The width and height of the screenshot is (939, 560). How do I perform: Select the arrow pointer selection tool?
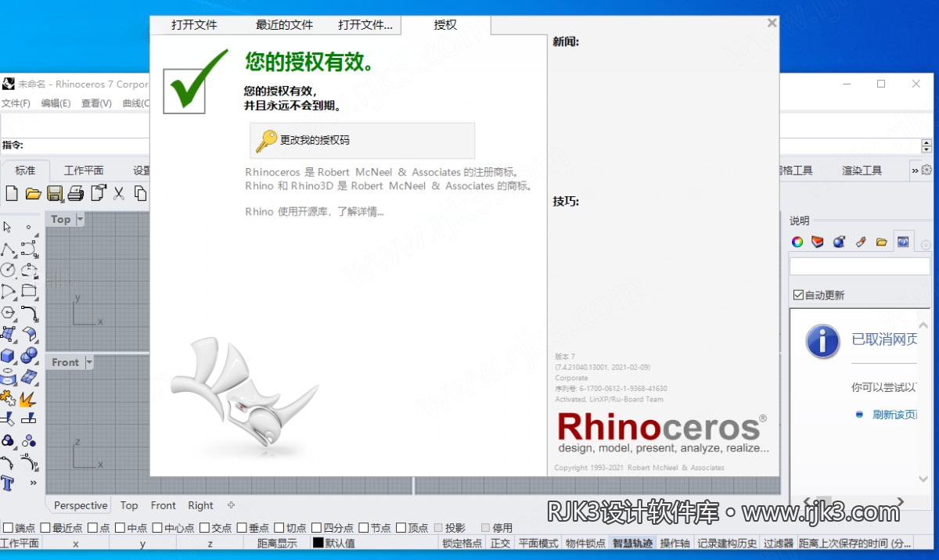click(8, 228)
